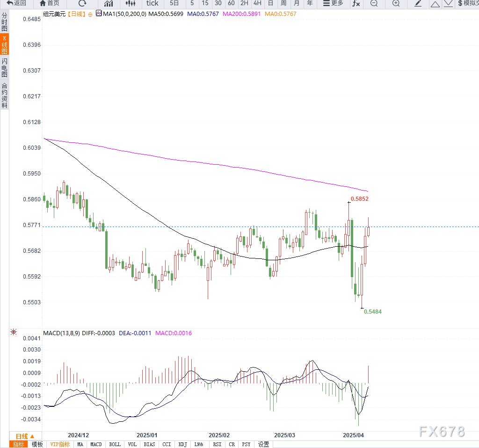The height and width of the screenshot is (448, 479).
Task: Open the K线图 side tab
Action: click(x=4, y=45)
